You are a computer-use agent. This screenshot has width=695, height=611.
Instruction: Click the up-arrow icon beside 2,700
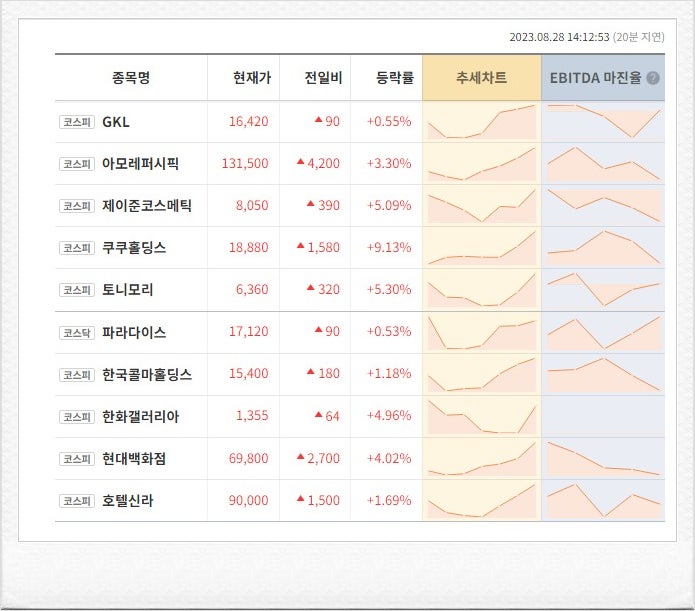pos(301,456)
